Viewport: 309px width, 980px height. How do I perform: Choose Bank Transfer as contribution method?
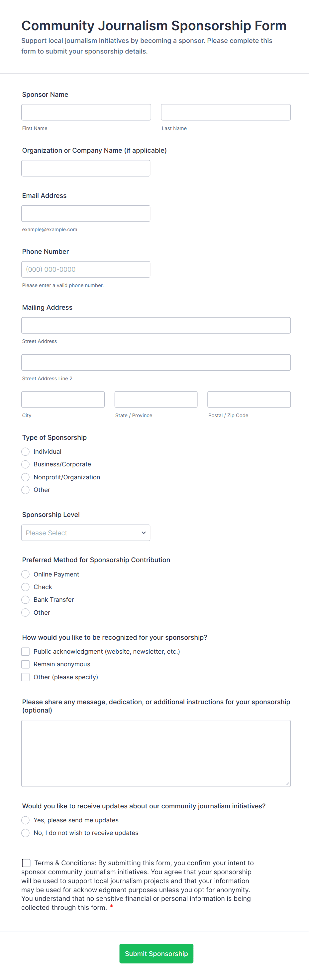click(x=26, y=599)
